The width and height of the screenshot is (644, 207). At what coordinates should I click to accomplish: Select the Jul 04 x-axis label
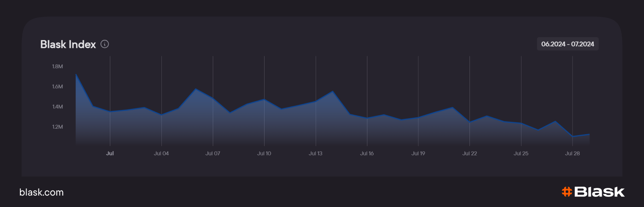click(161, 154)
